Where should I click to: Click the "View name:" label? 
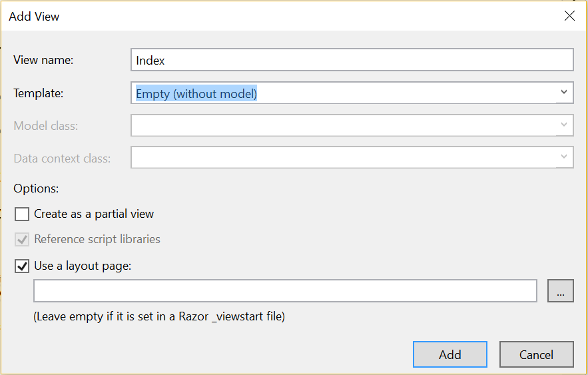coord(43,60)
